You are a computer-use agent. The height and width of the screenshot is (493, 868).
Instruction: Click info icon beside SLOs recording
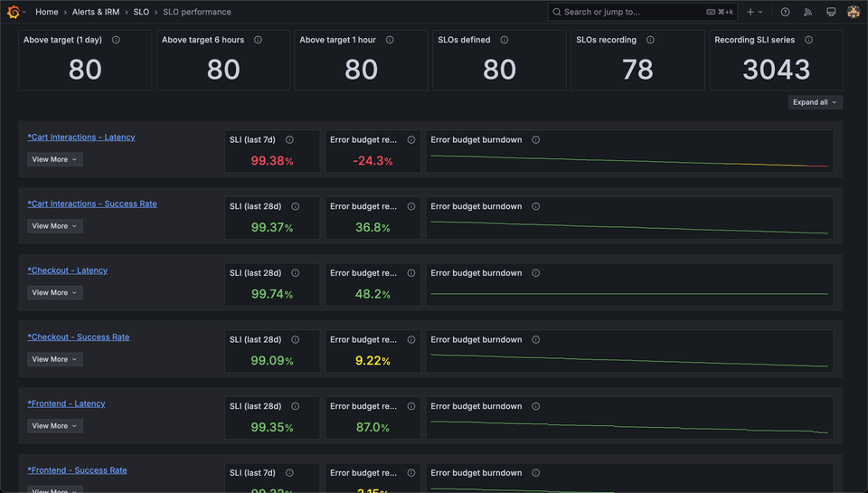[650, 40]
